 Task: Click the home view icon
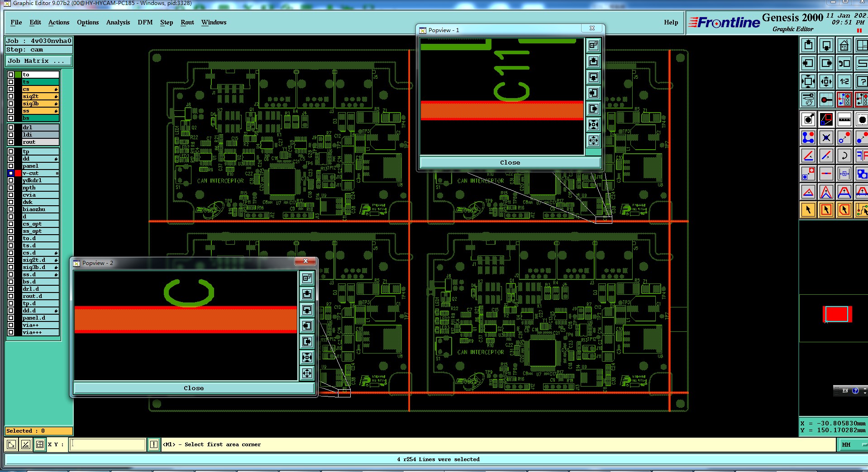click(x=844, y=45)
